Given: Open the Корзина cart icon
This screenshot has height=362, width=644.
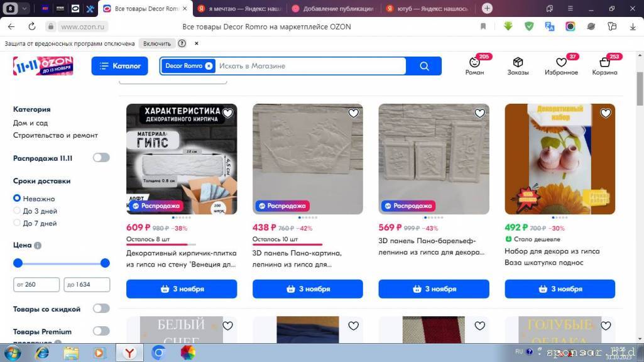Looking at the screenshot, I should 604,62.
